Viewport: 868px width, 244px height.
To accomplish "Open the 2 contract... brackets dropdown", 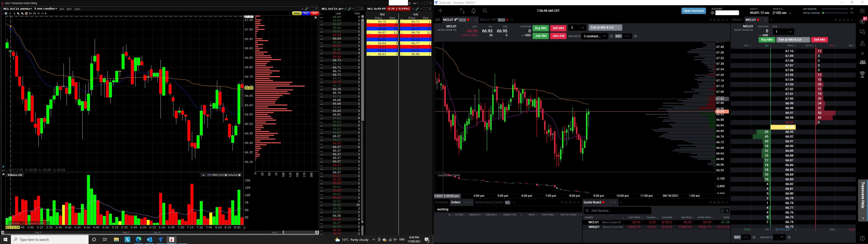I will click(594, 36).
